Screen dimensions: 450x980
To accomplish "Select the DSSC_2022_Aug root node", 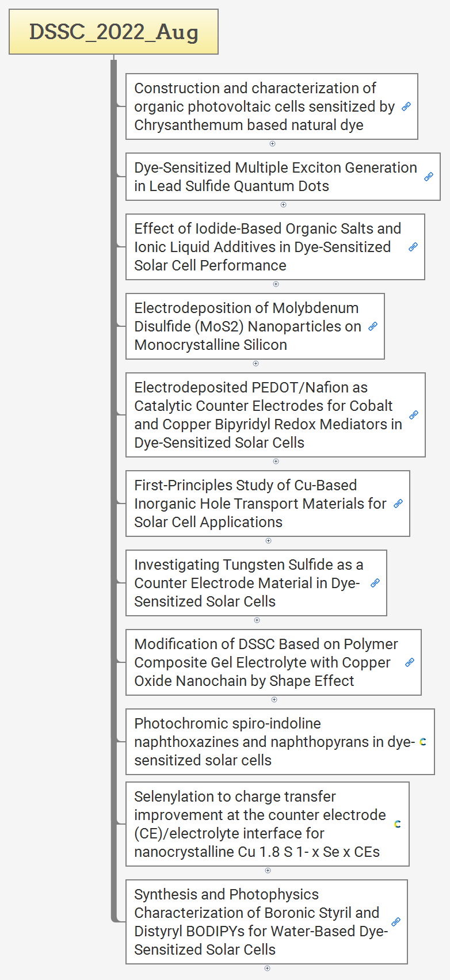I will coord(113,32).
